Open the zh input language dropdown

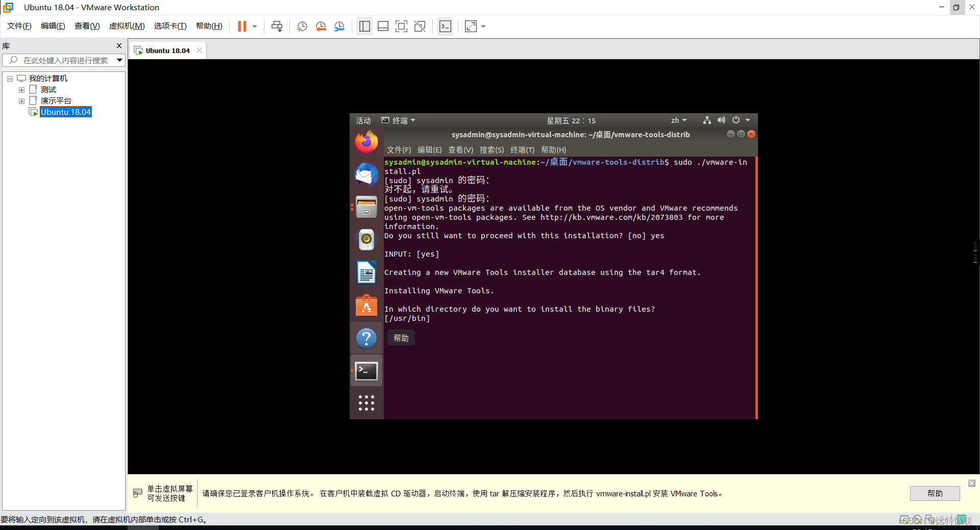coord(679,120)
